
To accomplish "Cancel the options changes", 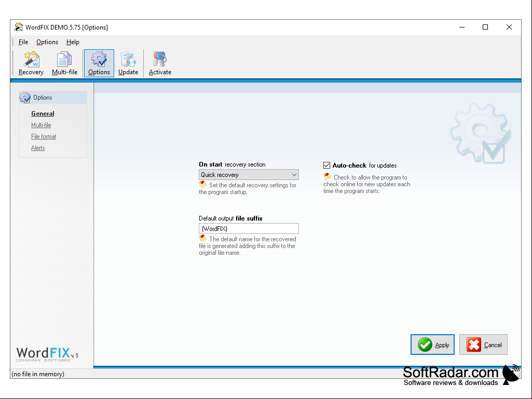I will coord(484,345).
